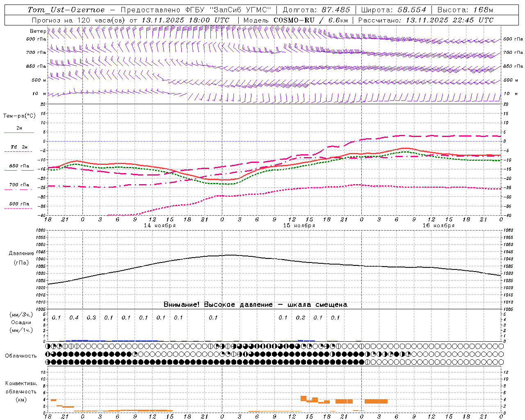Image resolution: width=525 pixels, height=420 pixels.
Task: Click 'Прогноз на 120 часа(ов)' forecast text
Action: (x=79, y=20)
